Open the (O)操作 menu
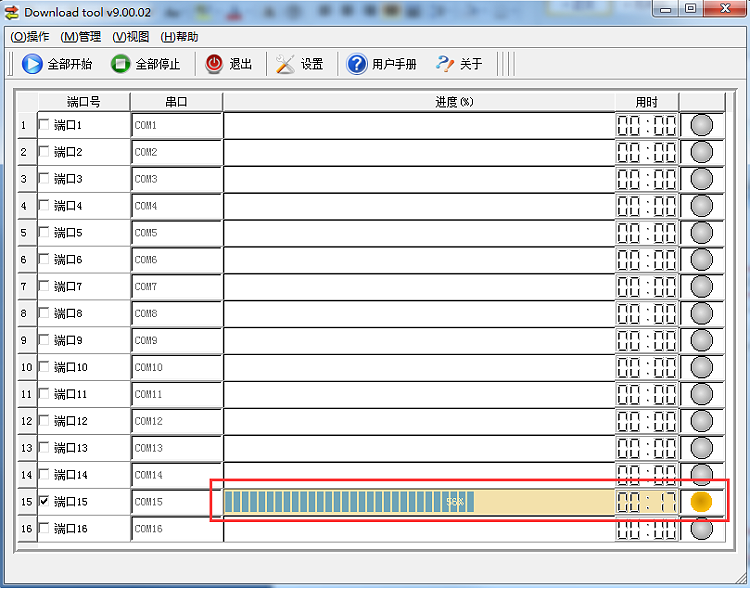The width and height of the screenshot is (750, 589). coord(30,37)
